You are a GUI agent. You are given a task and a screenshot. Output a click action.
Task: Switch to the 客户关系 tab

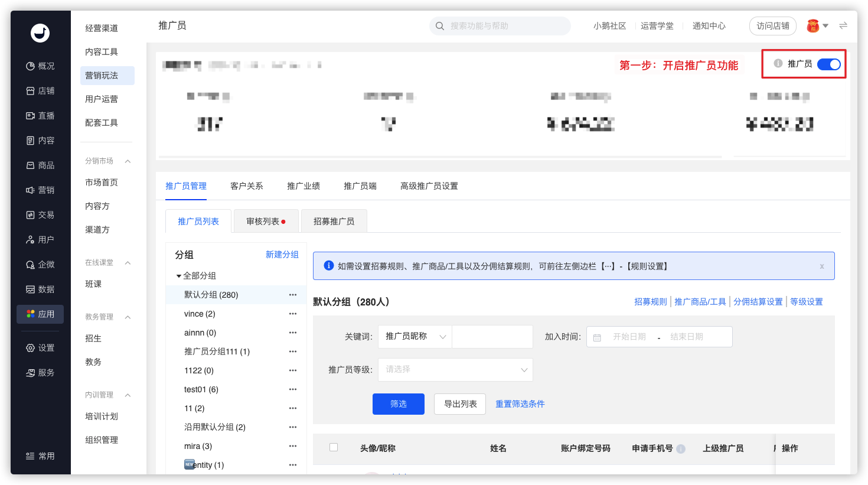coord(246,186)
